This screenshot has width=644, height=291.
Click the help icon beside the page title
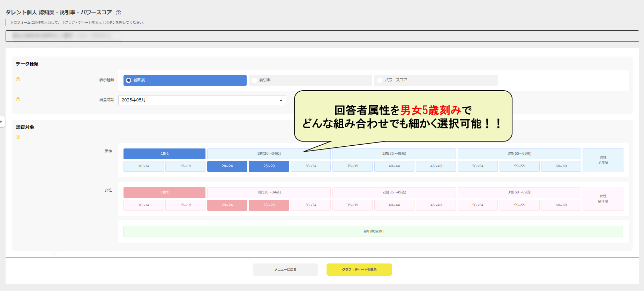[x=118, y=13]
